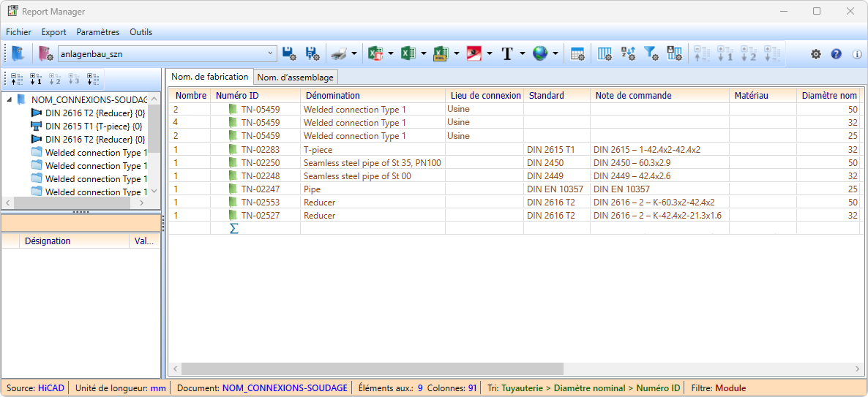Open the anlagenbau_szn configuration dropdown
This screenshot has width=868, height=397.
270,53
